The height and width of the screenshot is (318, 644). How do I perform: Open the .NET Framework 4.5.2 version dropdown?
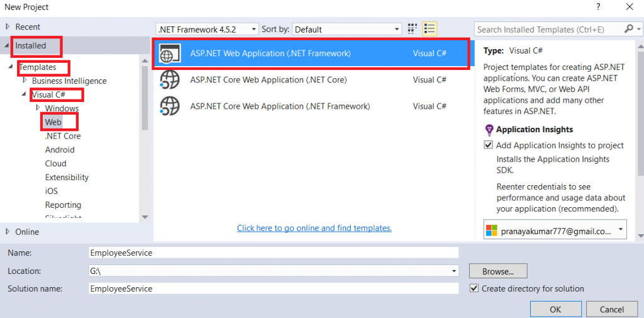point(207,29)
